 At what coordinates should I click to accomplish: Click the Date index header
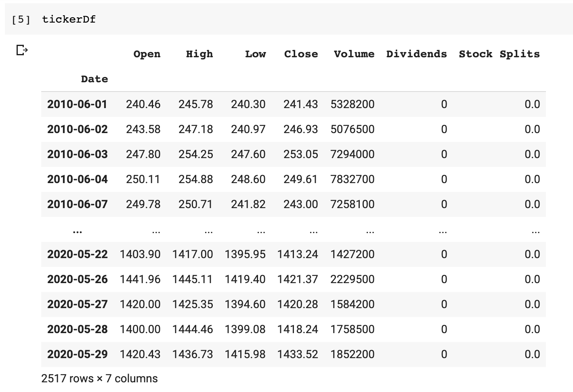pyautogui.click(x=94, y=79)
